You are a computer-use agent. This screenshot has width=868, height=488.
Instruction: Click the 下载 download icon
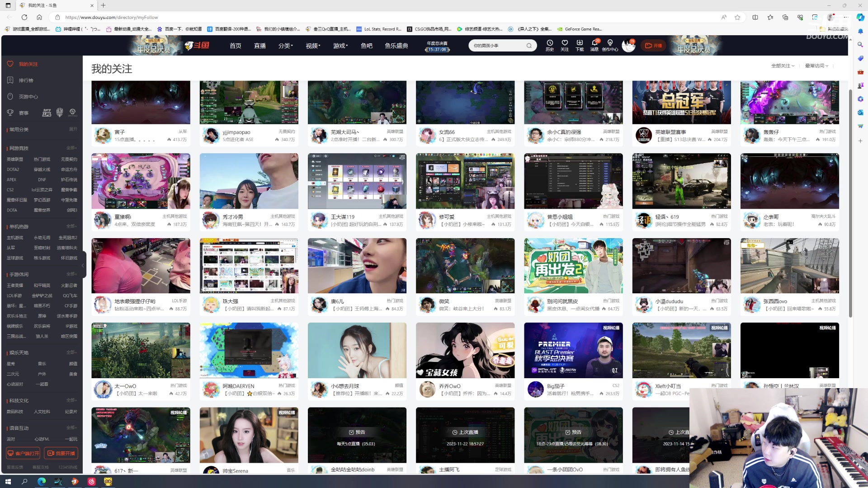[x=580, y=43]
